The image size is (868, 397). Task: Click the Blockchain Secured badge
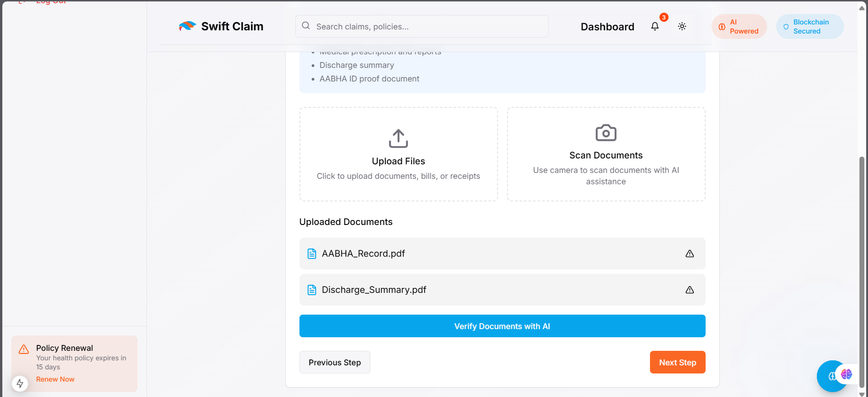tap(810, 27)
